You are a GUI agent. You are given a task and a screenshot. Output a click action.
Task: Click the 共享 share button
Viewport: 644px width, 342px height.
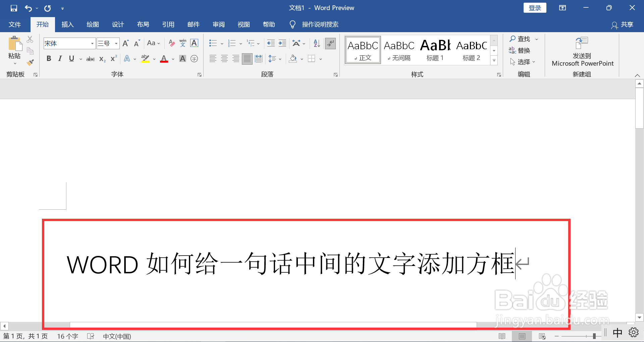pyautogui.click(x=623, y=24)
